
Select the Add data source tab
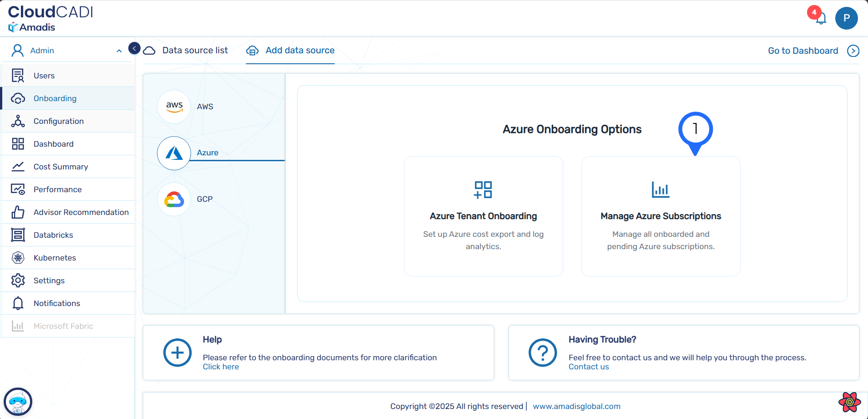[300, 51]
